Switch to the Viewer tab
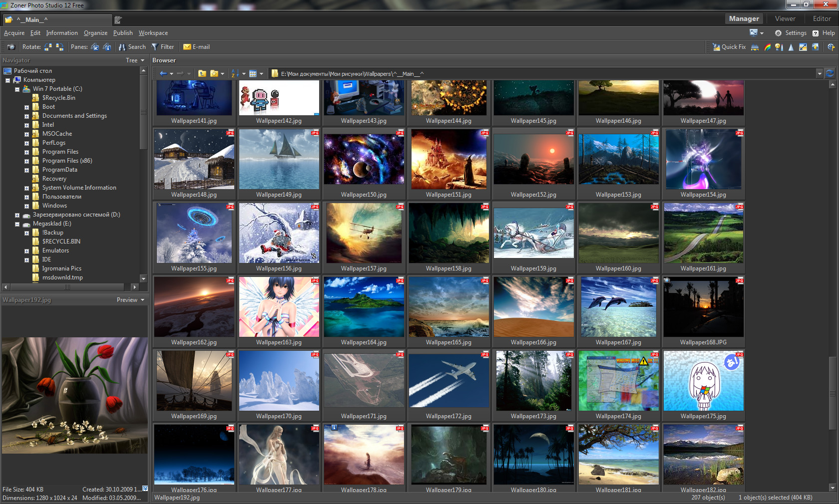This screenshot has width=839, height=504. tap(785, 18)
